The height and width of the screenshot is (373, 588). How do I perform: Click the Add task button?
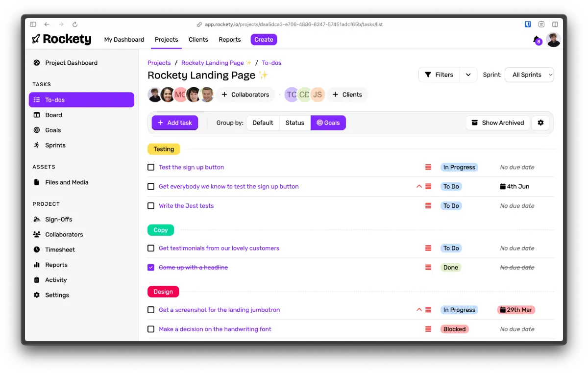pyautogui.click(x=175, y=123)
